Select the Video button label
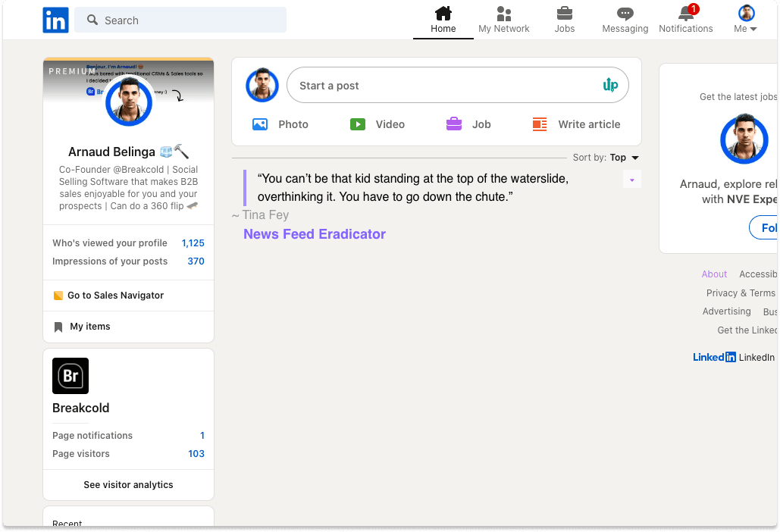 pyautogui.click(x=390, y=124)
